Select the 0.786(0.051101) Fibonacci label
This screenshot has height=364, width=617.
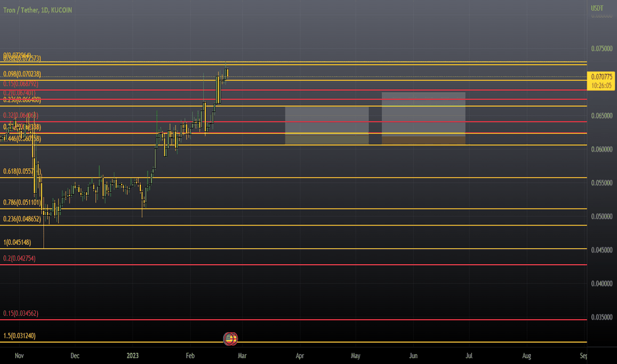click(22, 203)
